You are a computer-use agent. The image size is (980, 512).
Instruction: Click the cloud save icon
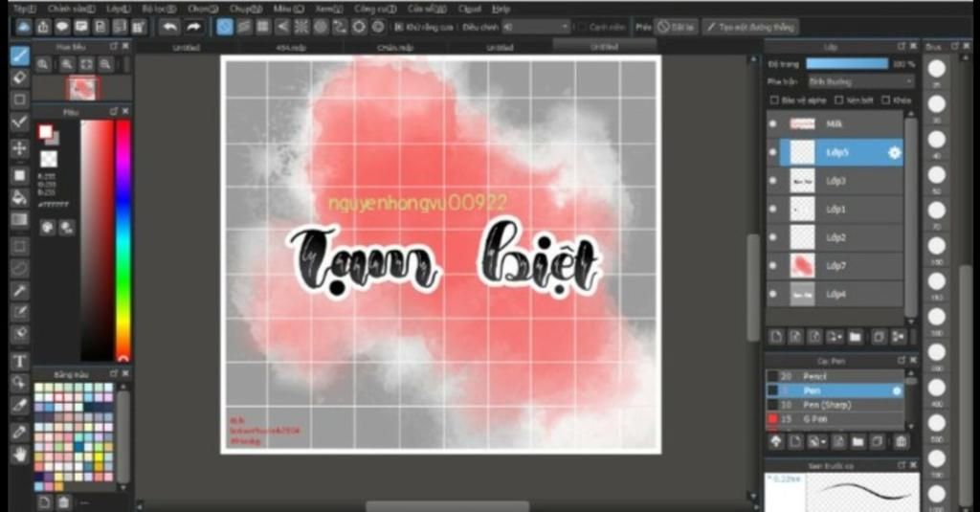point(24,27)
